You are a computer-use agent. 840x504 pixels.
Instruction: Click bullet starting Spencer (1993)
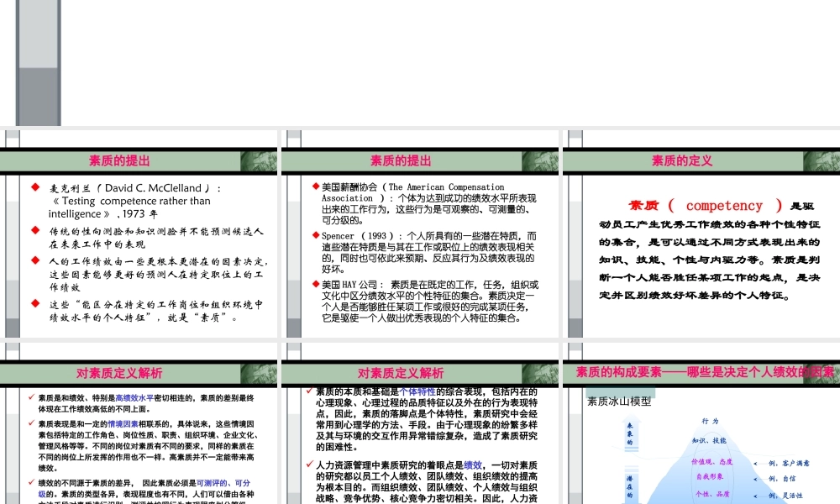428,252
